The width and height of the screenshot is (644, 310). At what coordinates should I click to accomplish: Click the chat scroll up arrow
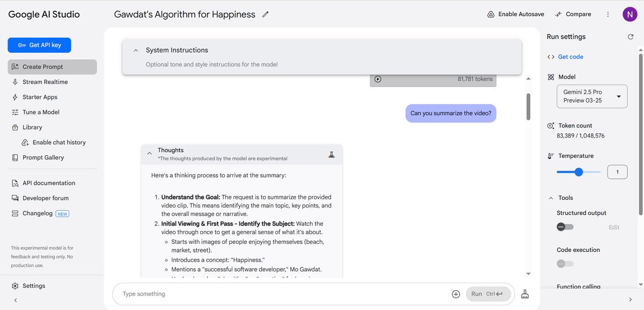[528, 78]
